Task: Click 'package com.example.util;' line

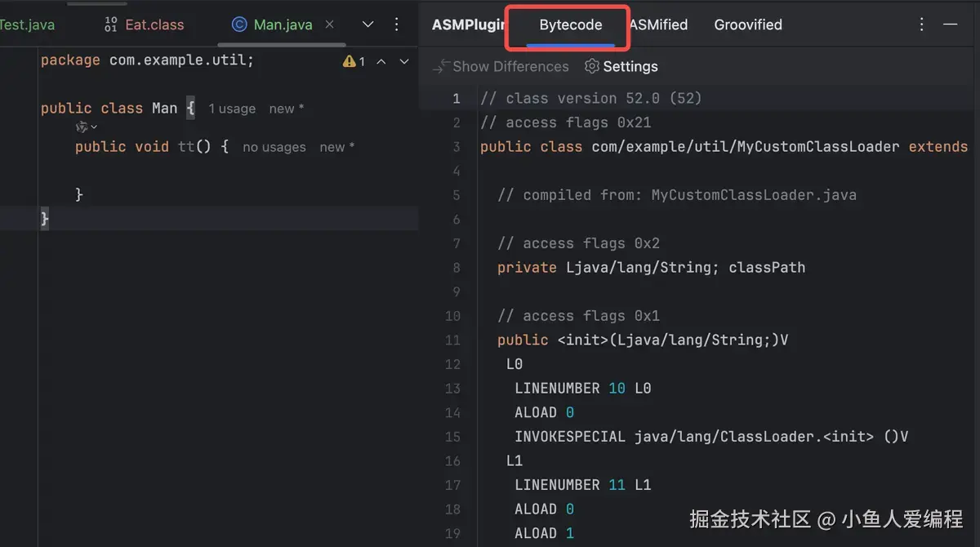Action: (x=147, y=60)
